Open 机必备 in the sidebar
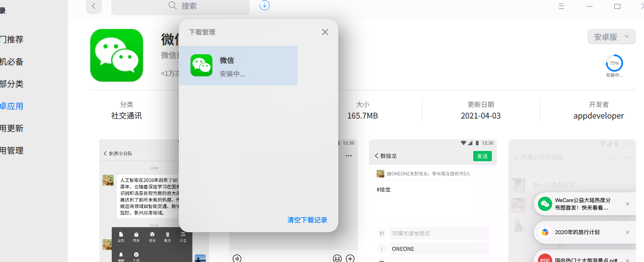The height and width of the screenshot is (262, 644). (x=12, y=62)
